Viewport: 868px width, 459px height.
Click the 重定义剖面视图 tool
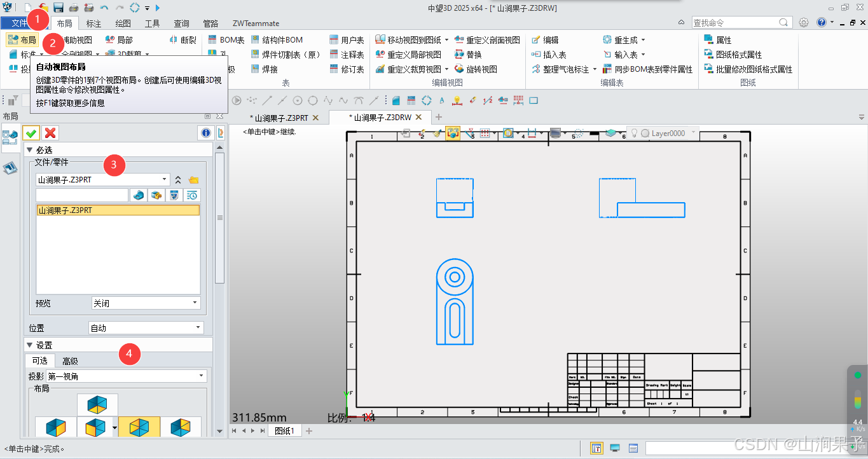pyautogui.click(x=487, y=39)
